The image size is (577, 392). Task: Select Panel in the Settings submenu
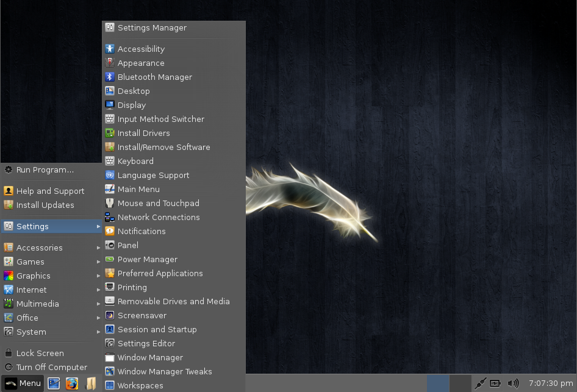tap(174, 245)
